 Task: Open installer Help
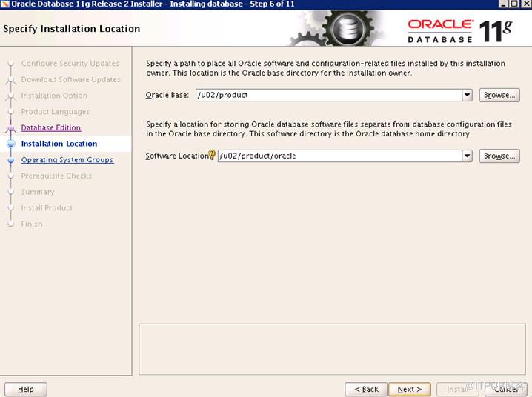click(26, 389)
